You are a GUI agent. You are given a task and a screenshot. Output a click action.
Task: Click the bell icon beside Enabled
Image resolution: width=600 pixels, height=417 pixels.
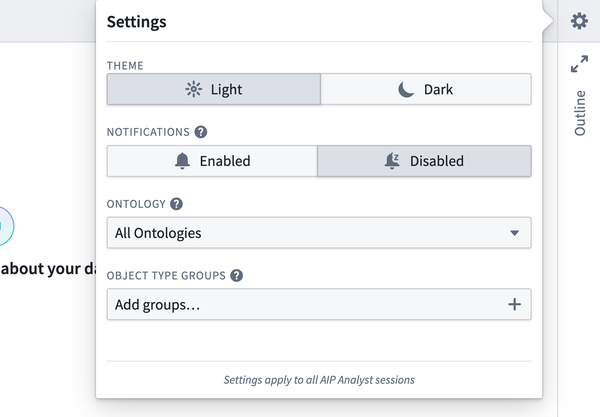182,161
